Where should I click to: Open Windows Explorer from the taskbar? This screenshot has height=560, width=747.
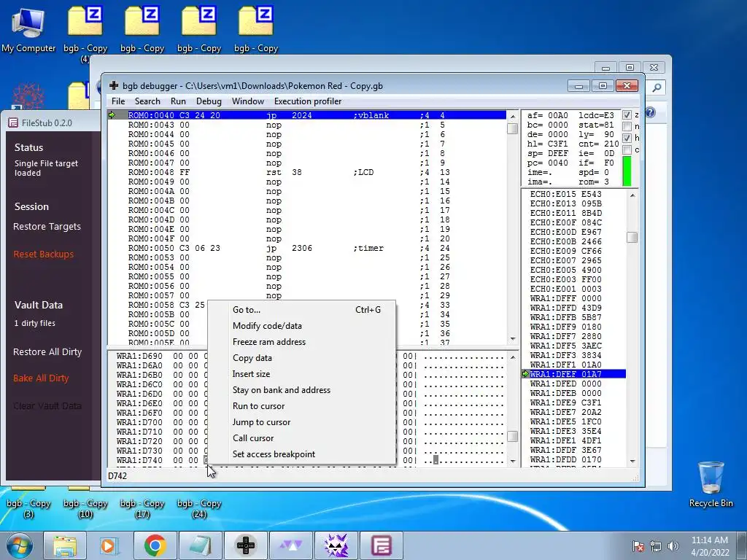point(65,545)
